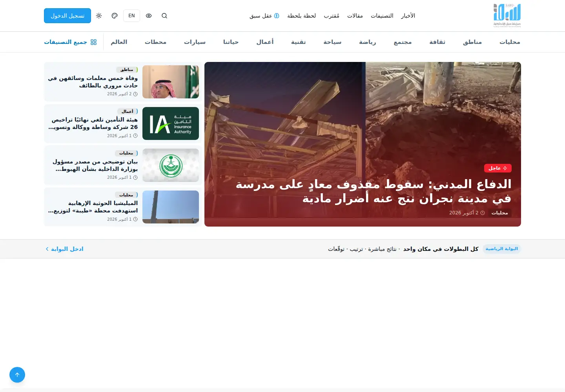Select the مناطق category tab
The width and height of the screenshot is (565, 392).
[472, 42]
